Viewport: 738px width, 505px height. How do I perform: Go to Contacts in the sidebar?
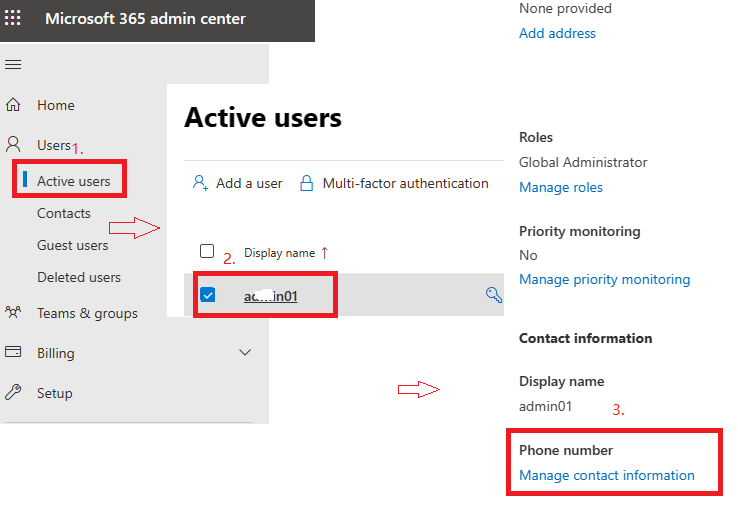(x=64, y=213)
